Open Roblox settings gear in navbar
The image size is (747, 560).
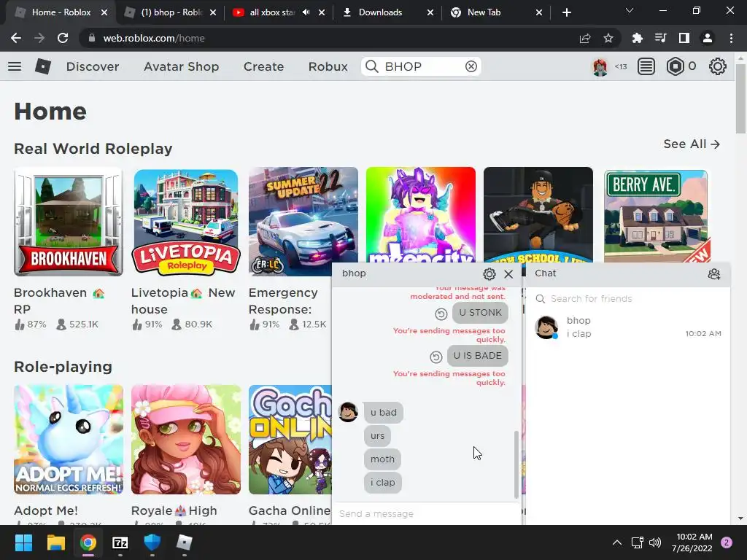718,66
